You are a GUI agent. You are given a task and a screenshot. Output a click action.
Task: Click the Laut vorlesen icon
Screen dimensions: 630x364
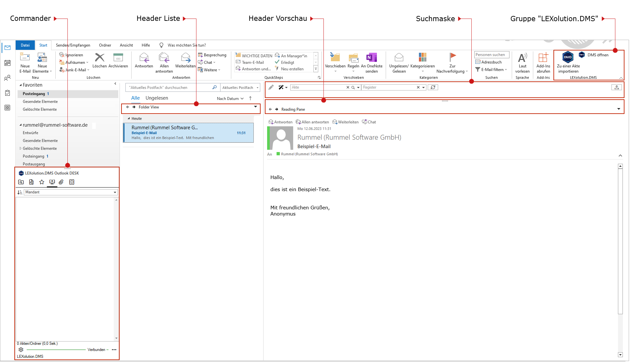(523, 58)
